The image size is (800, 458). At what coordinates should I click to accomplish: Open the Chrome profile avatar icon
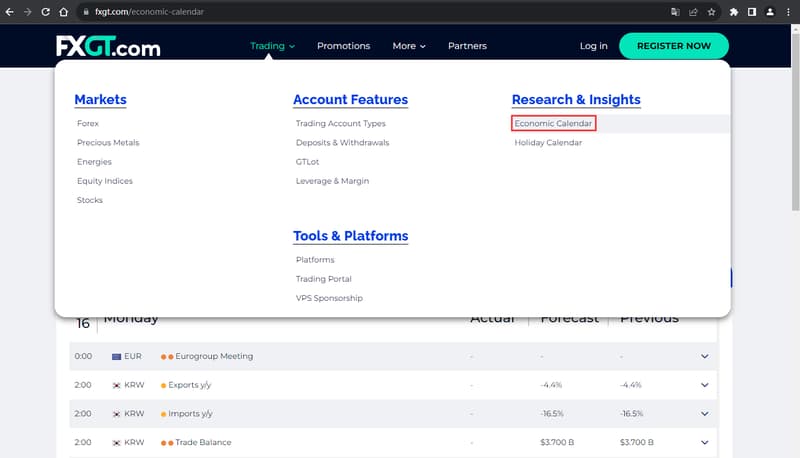click(769, 12)
